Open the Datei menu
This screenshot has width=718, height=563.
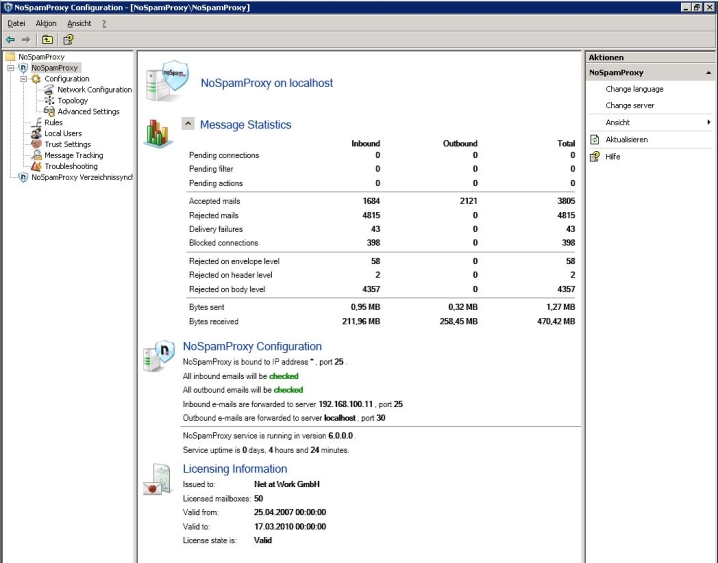click(x=16, y=23)
